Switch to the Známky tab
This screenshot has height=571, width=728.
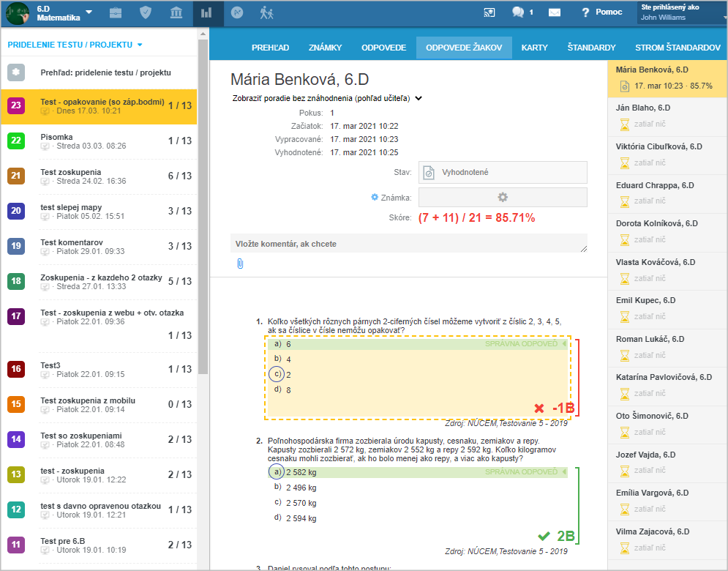coord(325,48)
